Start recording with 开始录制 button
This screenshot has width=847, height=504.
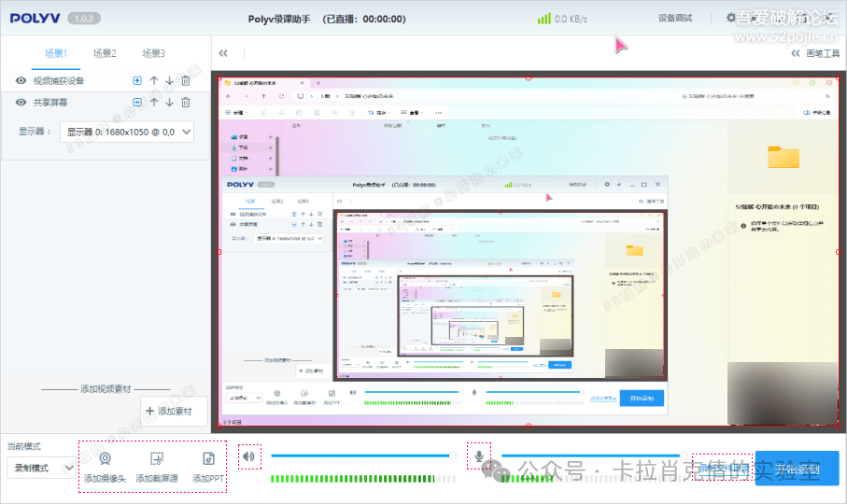click(797, 469)
